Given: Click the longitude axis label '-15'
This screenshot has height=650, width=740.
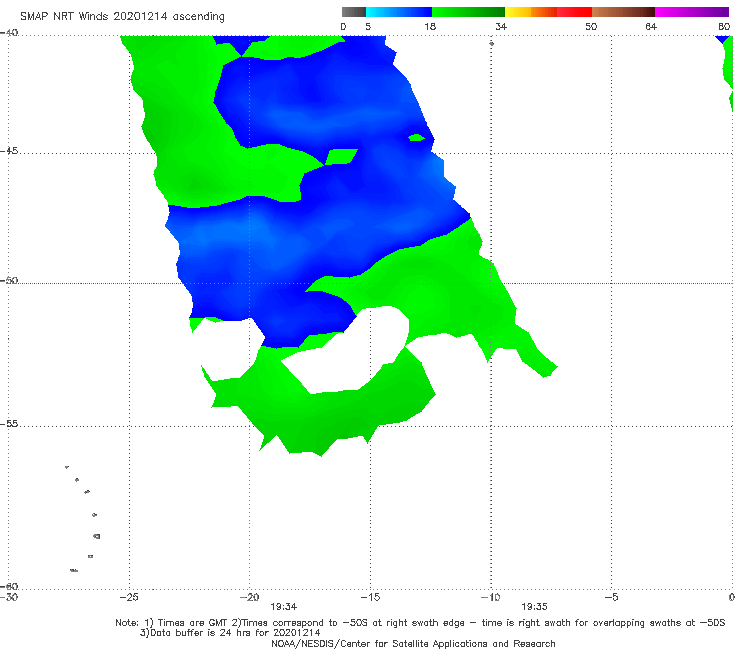Looking at the screenshot, I should point(370,597).
